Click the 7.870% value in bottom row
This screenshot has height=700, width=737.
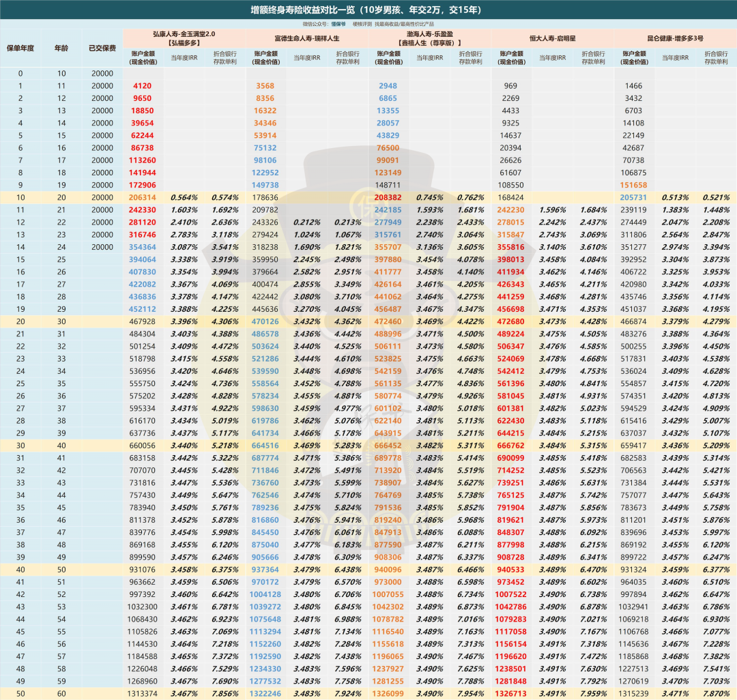pos(716,692)
